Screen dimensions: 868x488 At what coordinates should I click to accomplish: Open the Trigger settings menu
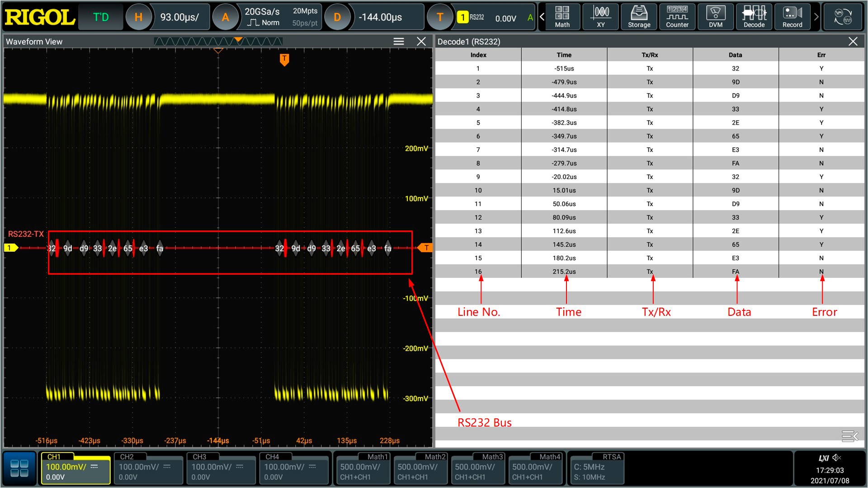pos(439,17)
